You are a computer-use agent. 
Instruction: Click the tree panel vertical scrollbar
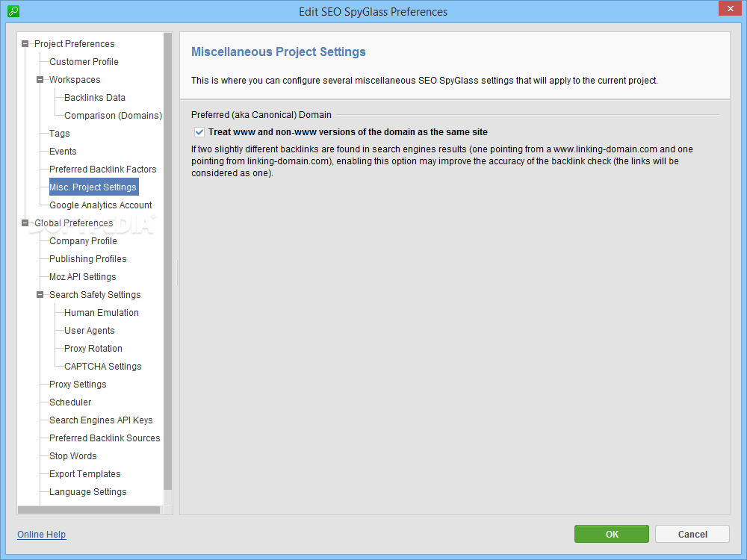click(x=167, y=261)
